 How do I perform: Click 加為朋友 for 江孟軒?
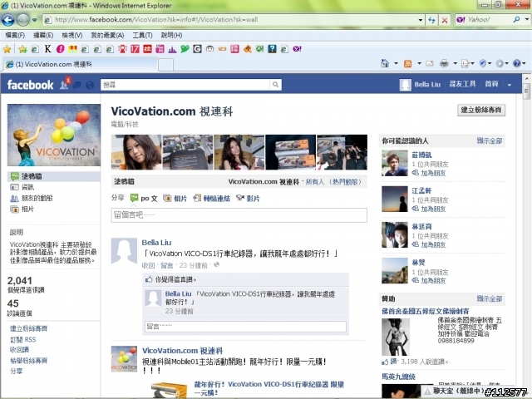click(433, 209)
